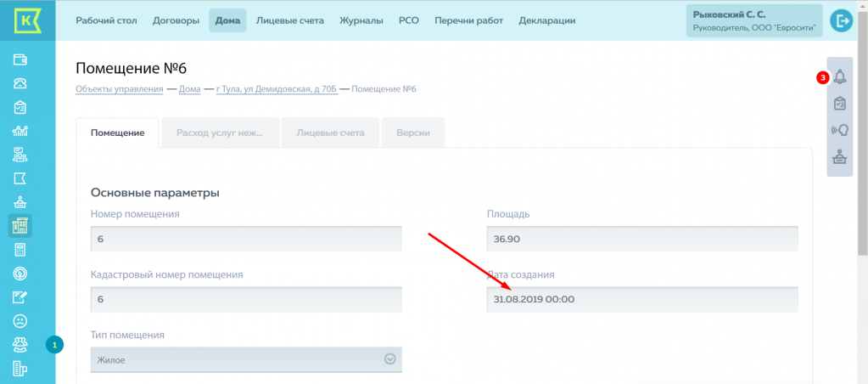Open the clipboard checklist icon in left sidebar
868x384 pixels.
coord(20,107)
